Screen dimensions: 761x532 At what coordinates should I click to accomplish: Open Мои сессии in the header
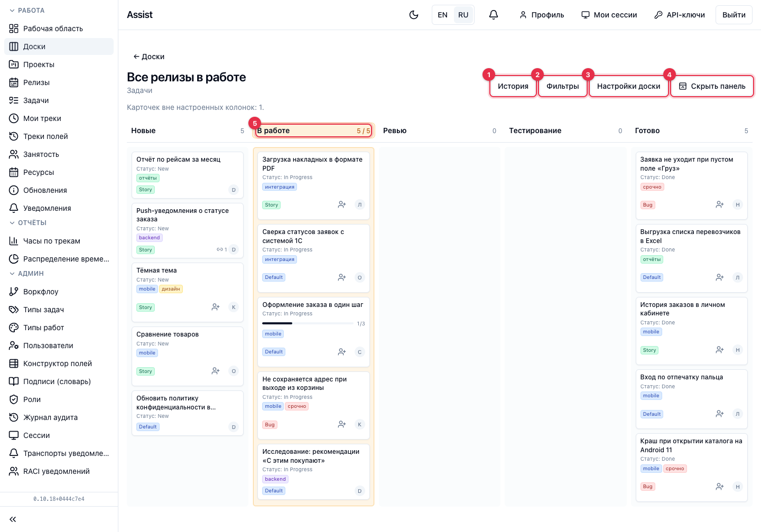pyautogui.click(x=609, y=15)
